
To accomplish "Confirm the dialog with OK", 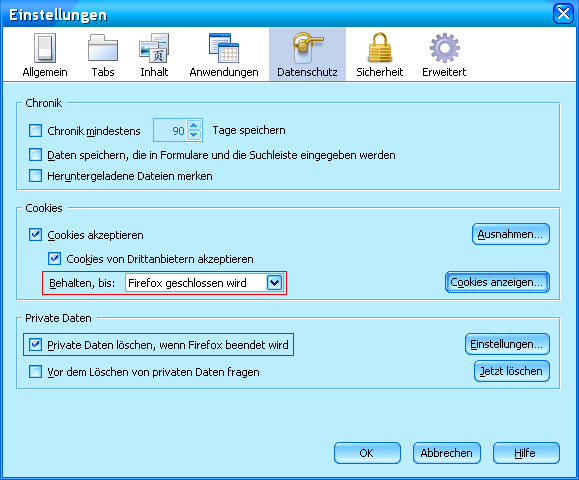I will tap(367, 453).
